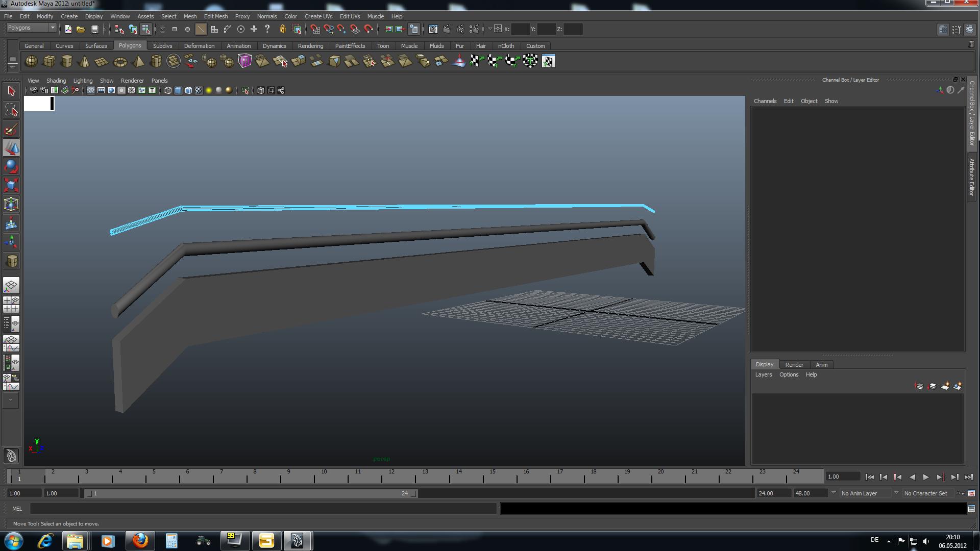The width and height of the screenshot is (980, 551).
Task: Toggle select by object type mode
Action: click(x=133, y=29)
